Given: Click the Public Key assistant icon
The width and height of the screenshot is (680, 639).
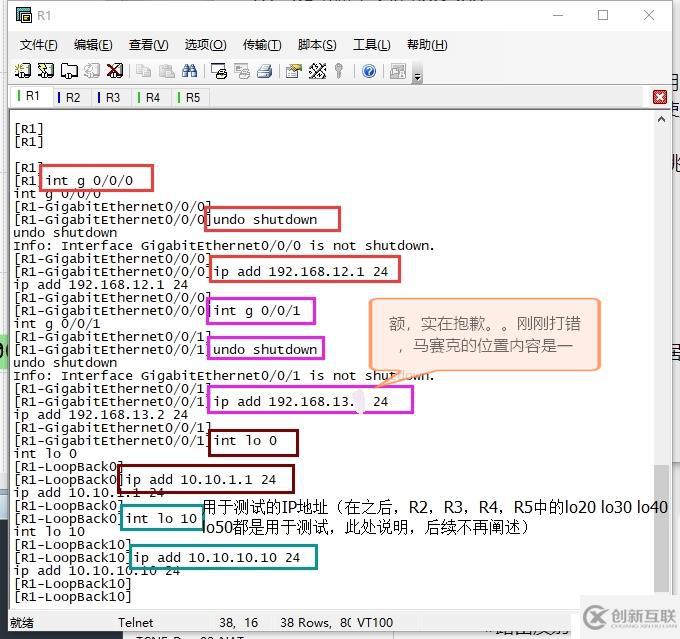Looking at the screenshot, I should point(339,71).
